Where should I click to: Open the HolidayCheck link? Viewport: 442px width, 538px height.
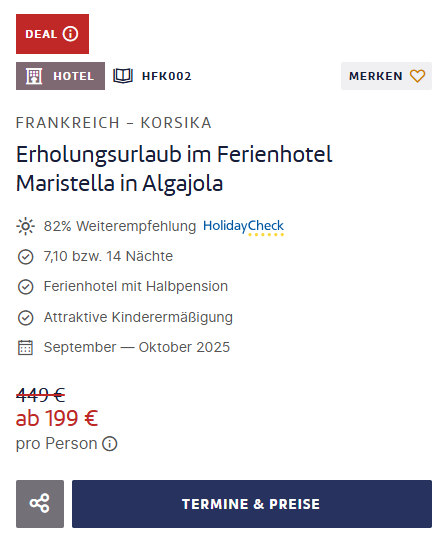243,227
